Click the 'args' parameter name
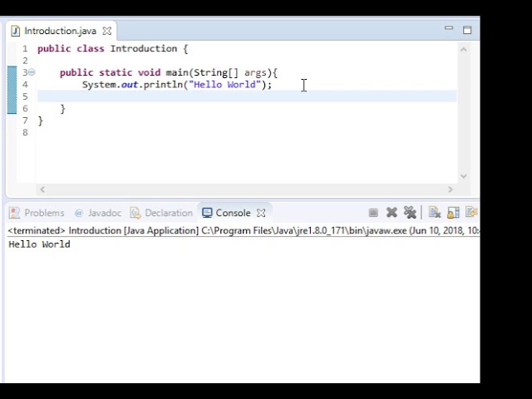Viewport: 532px width, 399px height. coord(255,72)
